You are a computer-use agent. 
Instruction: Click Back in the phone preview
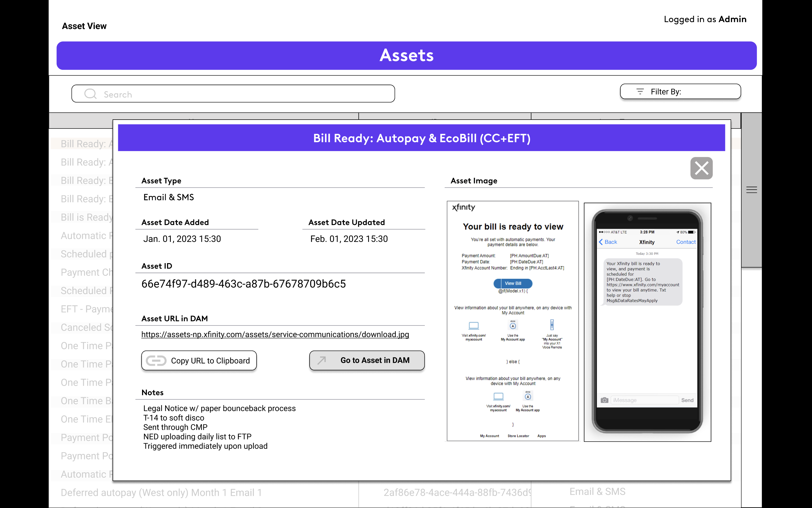tap(608, 242)
